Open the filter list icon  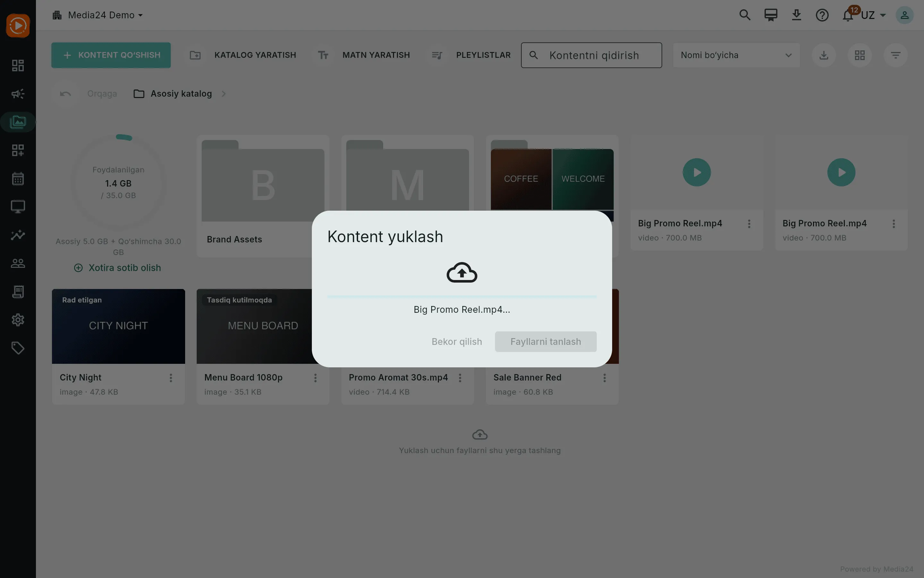coord(896,55)
